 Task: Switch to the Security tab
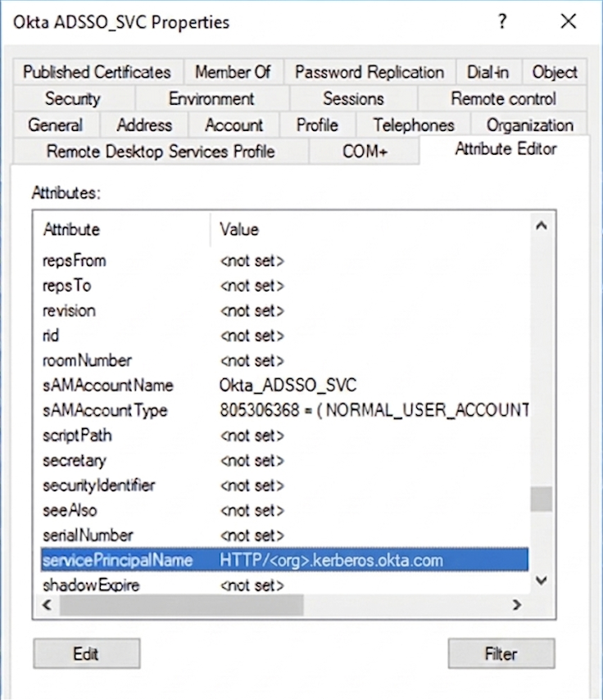pos(73,99)
